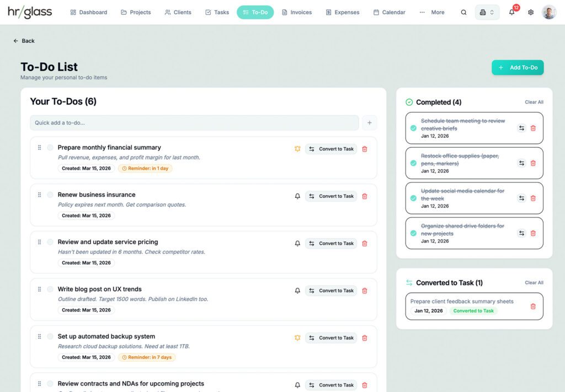Check off Renew business insurance to-do
The image size is (565, 392).
coord(50,195)
